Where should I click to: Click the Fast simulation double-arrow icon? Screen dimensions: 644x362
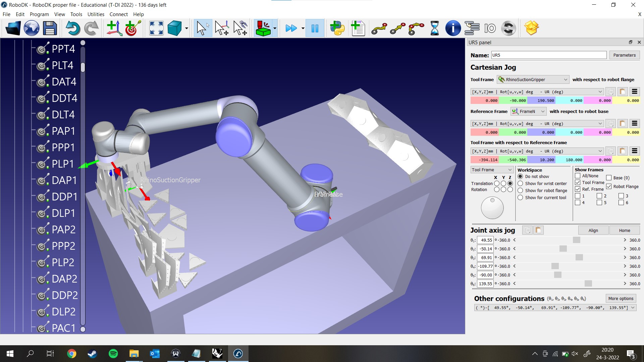click(x=291, y=28)
